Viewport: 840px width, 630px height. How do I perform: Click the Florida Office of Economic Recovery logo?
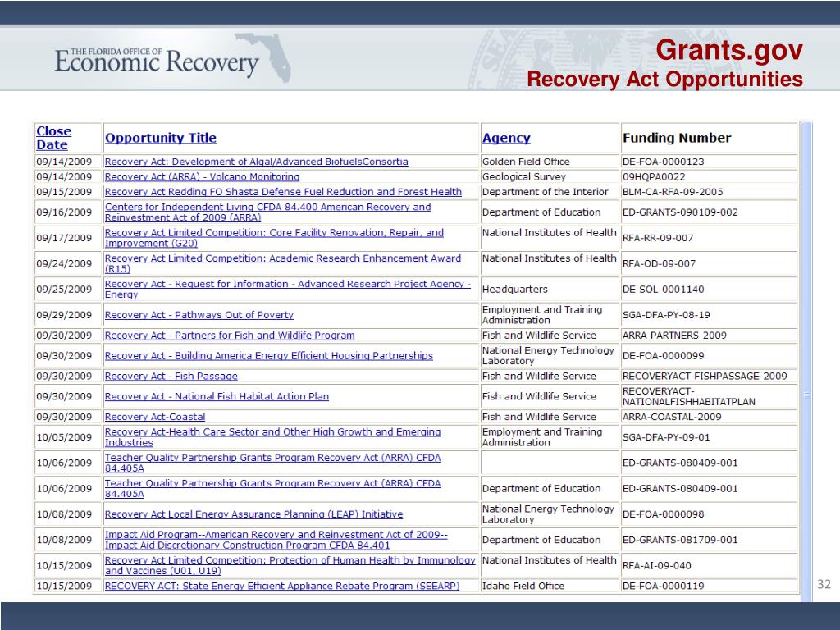tap(172, 59)
